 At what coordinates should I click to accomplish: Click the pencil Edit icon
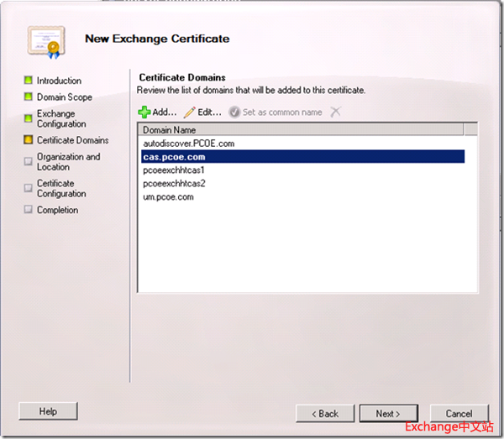(189, 112)
